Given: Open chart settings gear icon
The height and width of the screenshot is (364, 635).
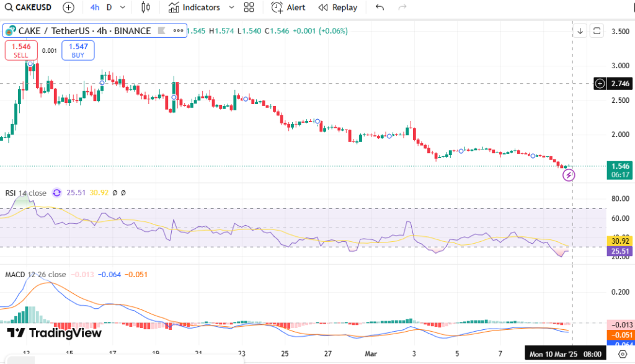Looking at the screenshot, I should (x=623, y=354).
